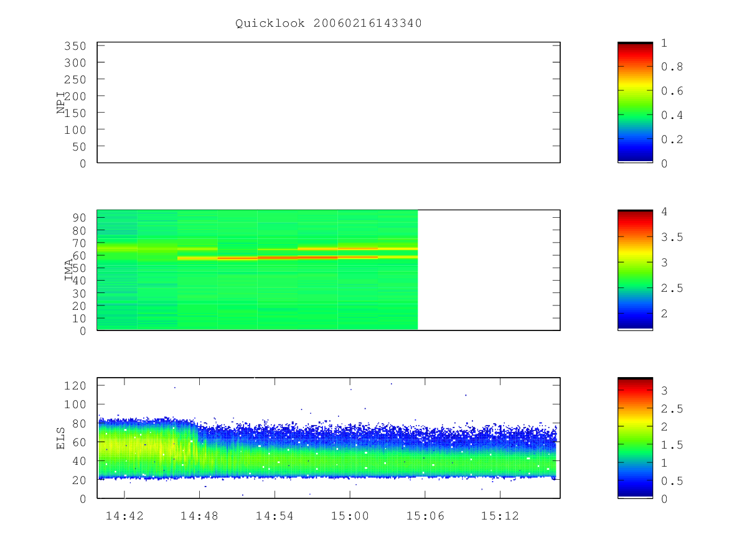Viewport: 747px width, 560px height.
Task: Click the 0.4 label on NPI color bar
Action: tap(671, 115)
